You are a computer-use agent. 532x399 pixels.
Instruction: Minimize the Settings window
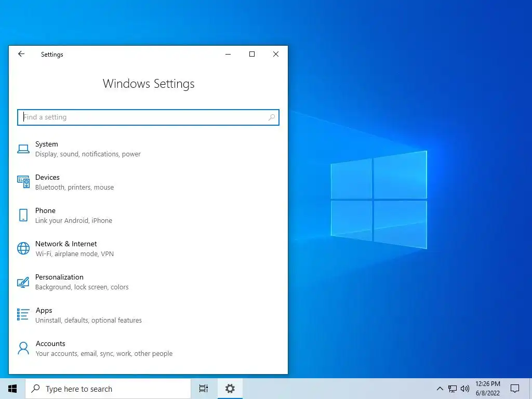228,54
